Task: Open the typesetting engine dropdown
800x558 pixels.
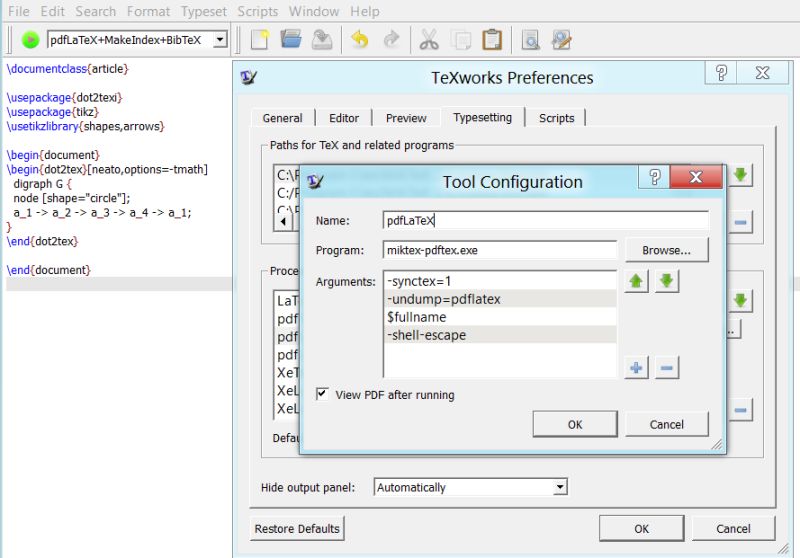Action: (220, 39)
